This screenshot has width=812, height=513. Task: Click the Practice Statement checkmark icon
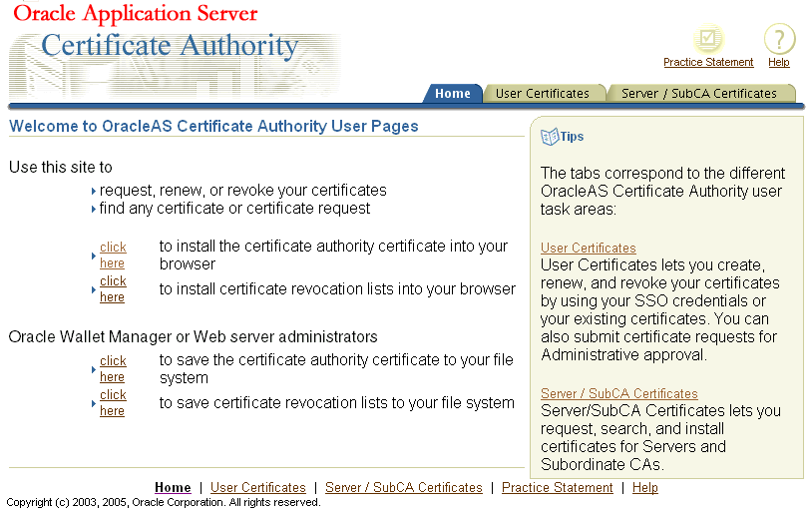(708, 39)
